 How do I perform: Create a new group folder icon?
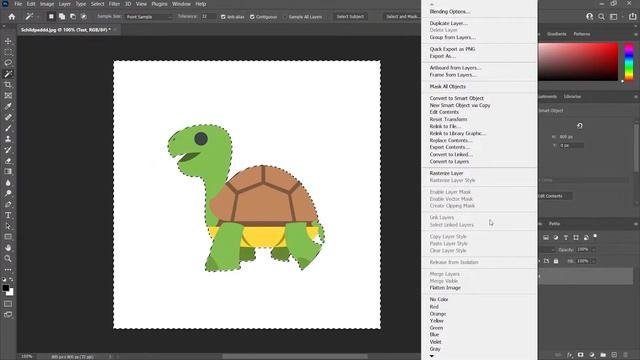click(x=603, y=355)
